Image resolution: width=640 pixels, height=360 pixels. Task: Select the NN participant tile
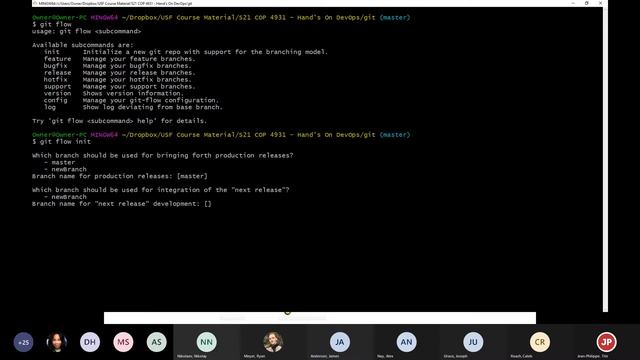point(207,342)
